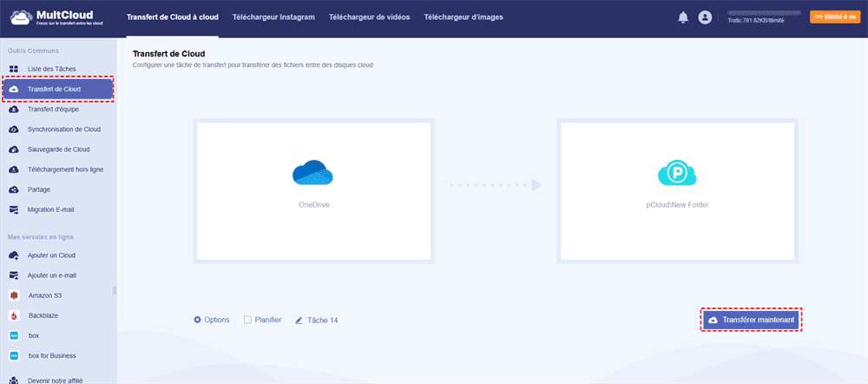This screenshot has width=868, height=384.
Task: Click the Téléchargement hors ligne icon
Action: [15, 169]
